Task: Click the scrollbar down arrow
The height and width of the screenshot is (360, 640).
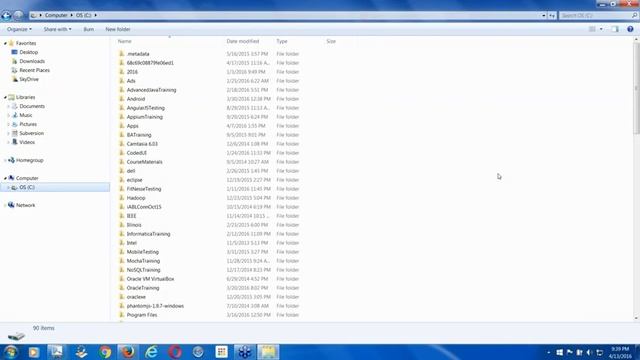Action: click(x=636, y=318)
